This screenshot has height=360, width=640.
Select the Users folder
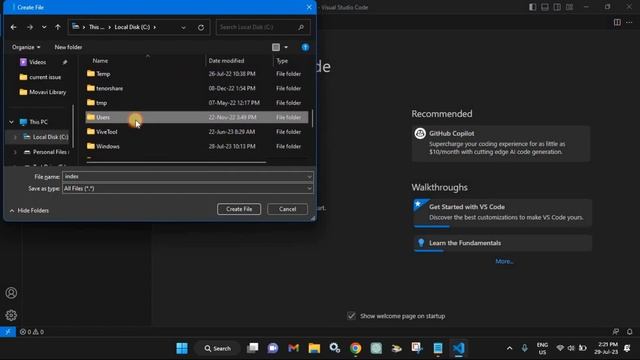197,117
